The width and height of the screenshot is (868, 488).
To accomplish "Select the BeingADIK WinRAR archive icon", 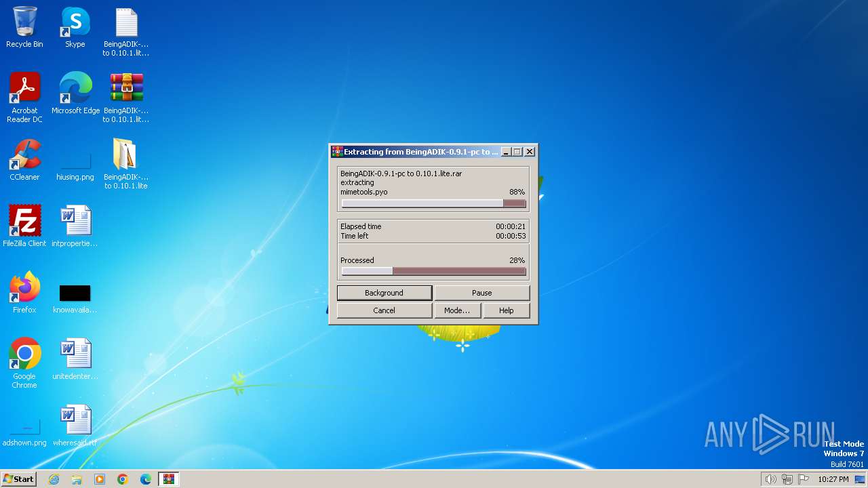I will point(126,98).
